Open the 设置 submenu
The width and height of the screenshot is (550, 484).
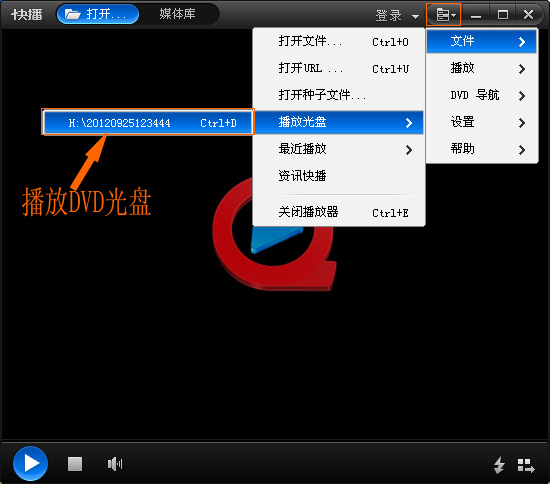[481, 122]
